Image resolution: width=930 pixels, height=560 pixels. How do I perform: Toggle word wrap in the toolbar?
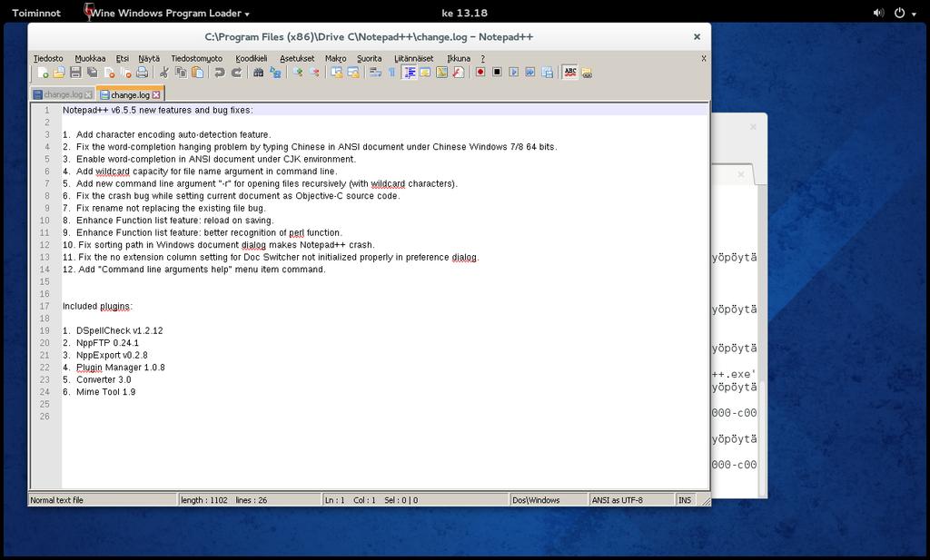pos(375,73)
